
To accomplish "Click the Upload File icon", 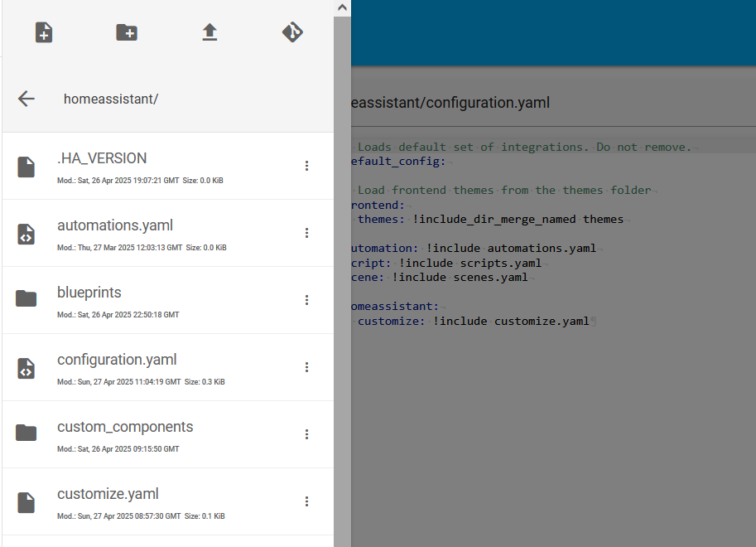I will [209, 32].
